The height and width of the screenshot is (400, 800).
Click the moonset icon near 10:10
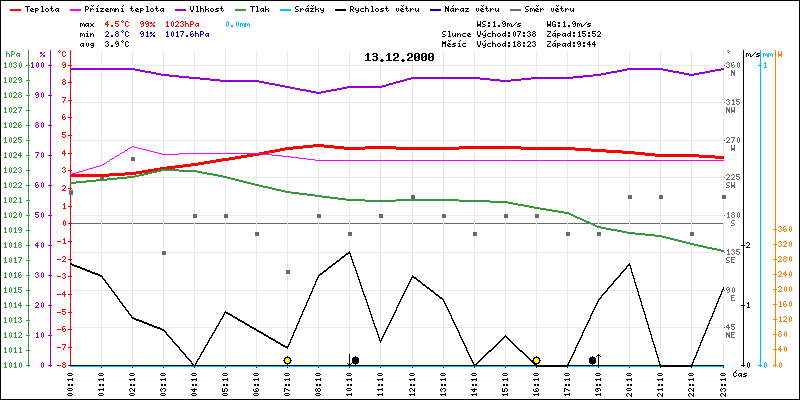click(x=352, y=360)
